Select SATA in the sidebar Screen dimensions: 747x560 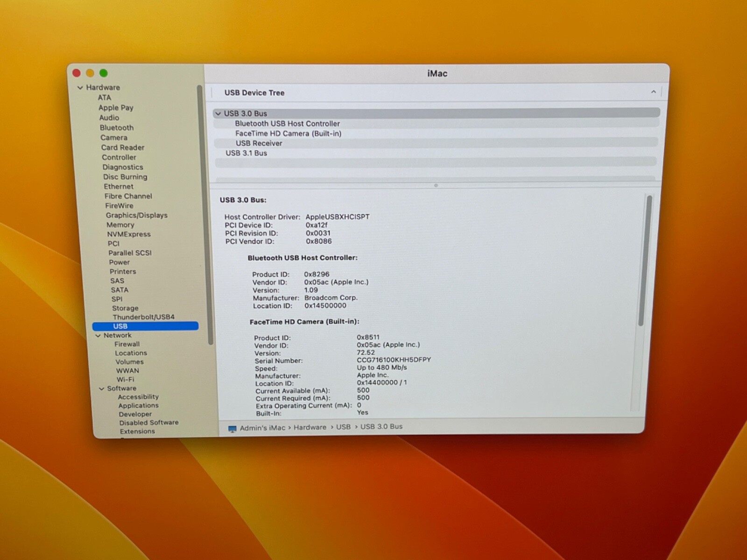(x=120, y=290)
